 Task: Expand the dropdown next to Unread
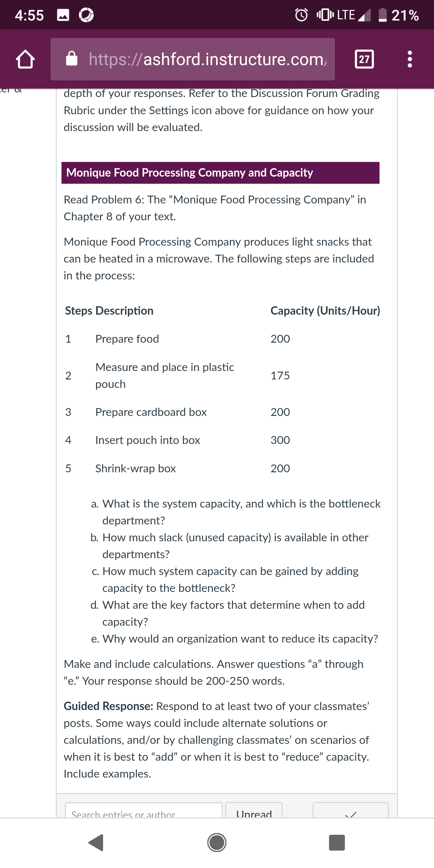coord(351,810)
